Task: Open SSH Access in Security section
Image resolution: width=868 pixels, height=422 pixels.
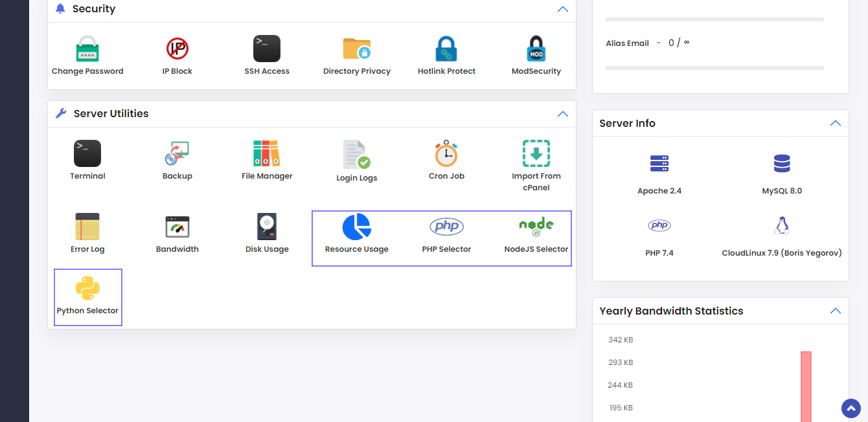Action: click(x=266, y=49)
